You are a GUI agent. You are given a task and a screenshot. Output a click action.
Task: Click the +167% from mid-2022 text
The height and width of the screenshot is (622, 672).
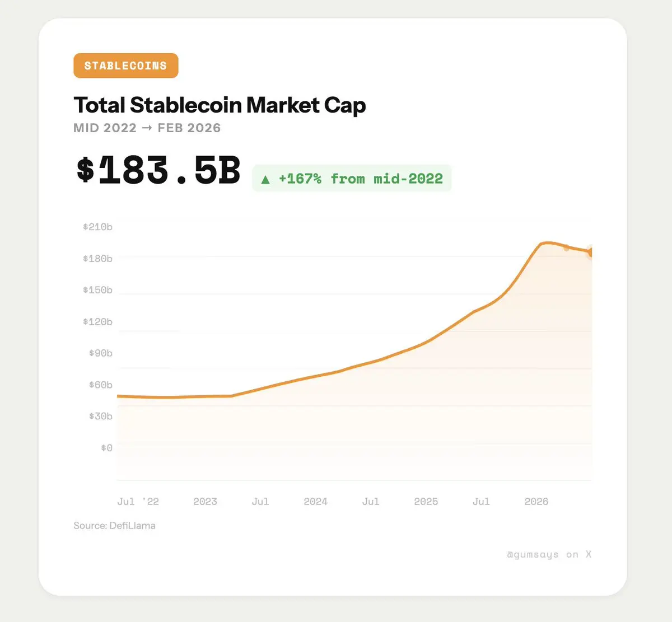[x=360, y=179]
